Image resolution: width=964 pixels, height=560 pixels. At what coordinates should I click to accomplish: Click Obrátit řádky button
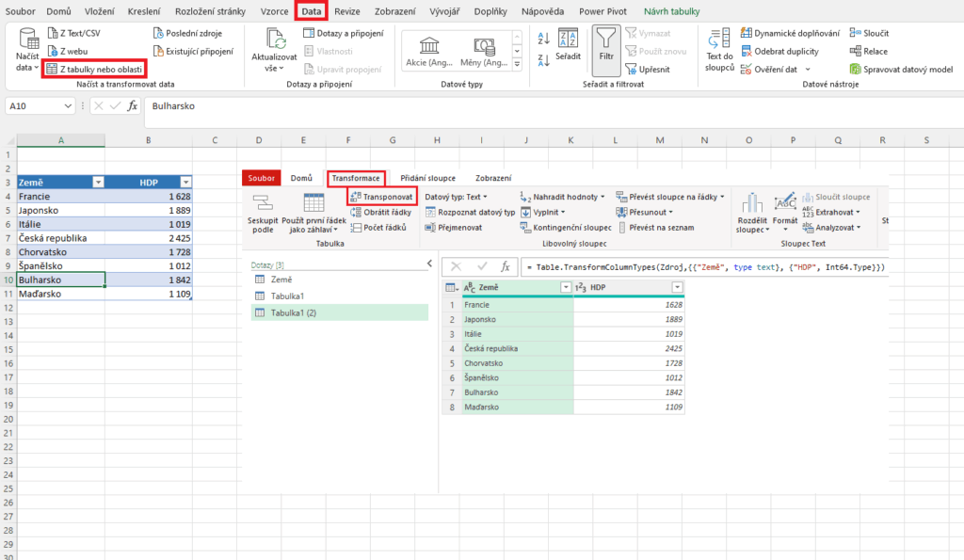point(379,212)
